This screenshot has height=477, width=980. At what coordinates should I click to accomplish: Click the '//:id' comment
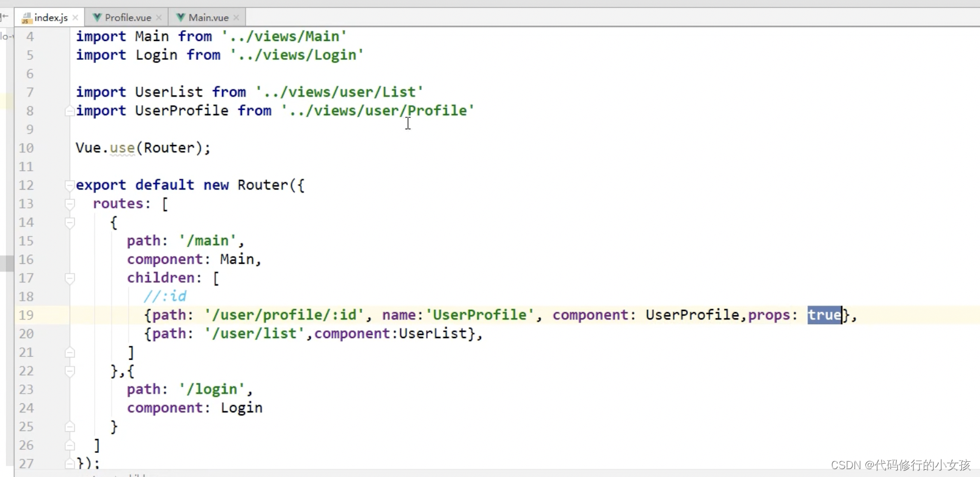(165, 296)
